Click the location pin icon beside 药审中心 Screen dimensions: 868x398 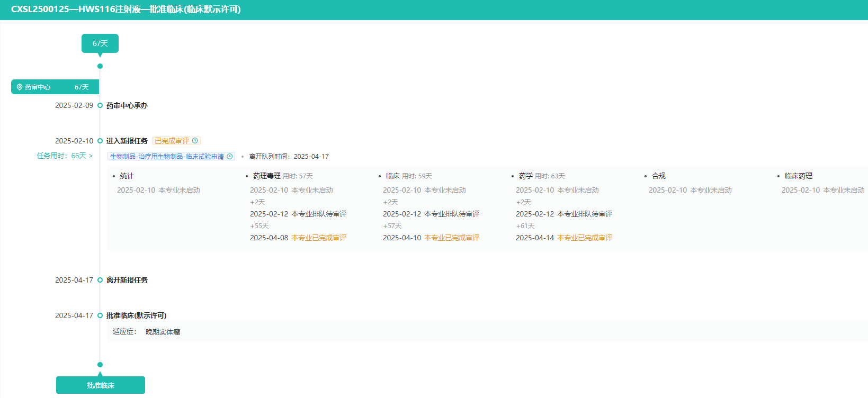pos(20,87)
